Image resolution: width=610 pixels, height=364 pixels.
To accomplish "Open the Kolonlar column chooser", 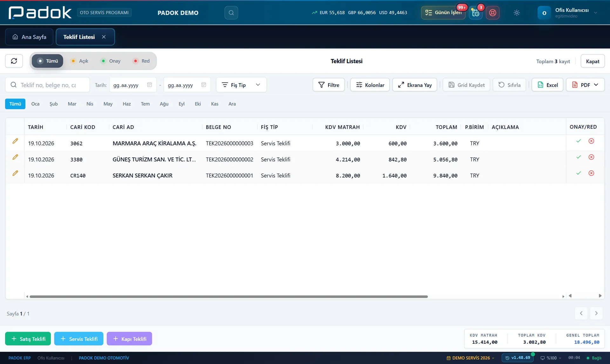I will (370, 85).
